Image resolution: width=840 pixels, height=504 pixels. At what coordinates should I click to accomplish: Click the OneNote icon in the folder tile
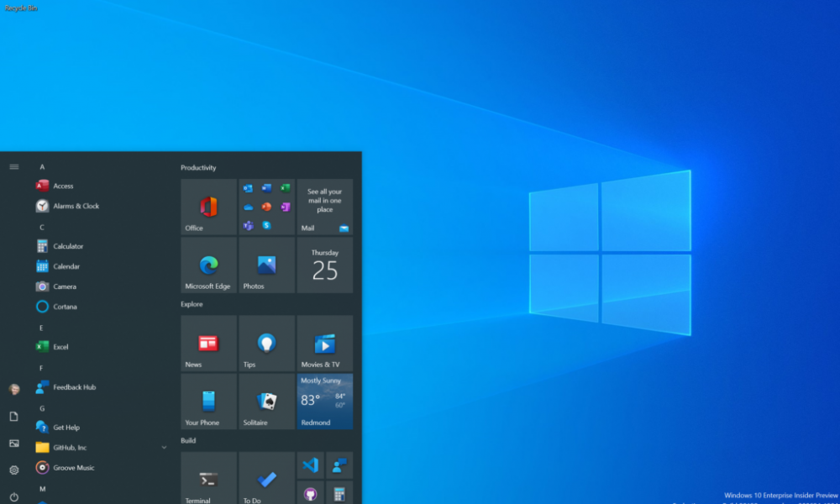(x=285, y=207)
